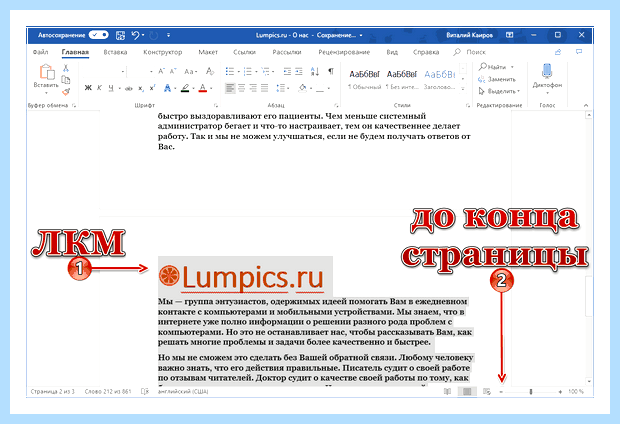Expand the bullets list dropdown arrow
This screenshot has width=620, height=424.
(238, 72)
